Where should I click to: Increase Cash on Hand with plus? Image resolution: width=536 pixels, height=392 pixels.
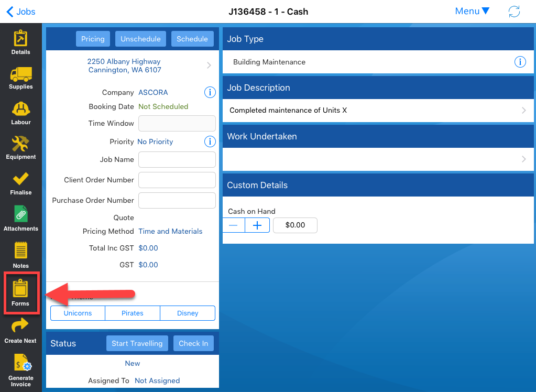(x=257, y=225)
